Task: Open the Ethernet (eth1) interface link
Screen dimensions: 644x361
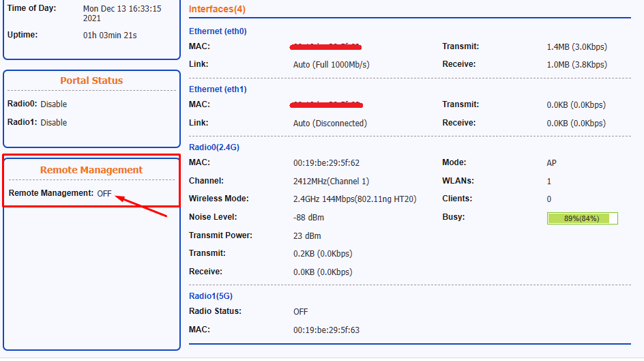Action: [218, 89]
